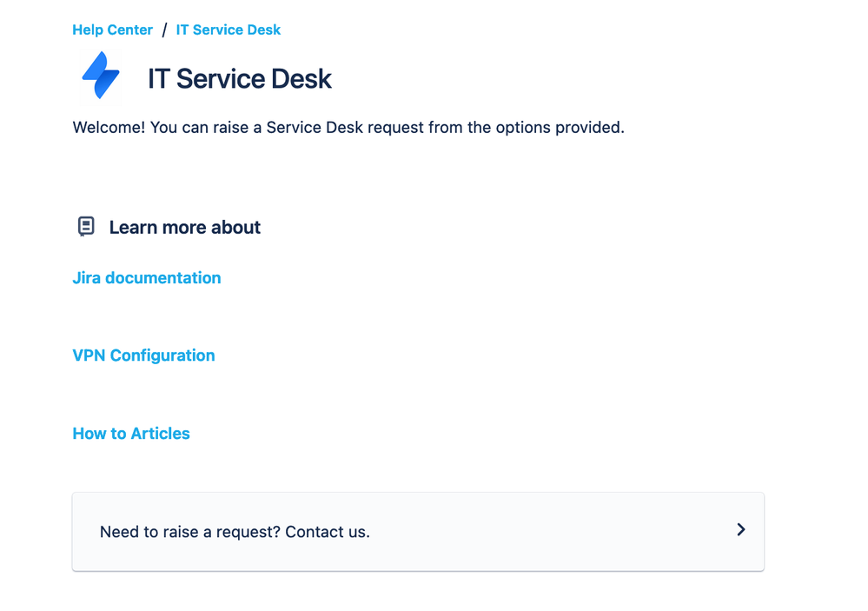This screenshot has width=868, height=611.
Task: Open the Help Center breadcrumb link
Action: coord(112,30)
